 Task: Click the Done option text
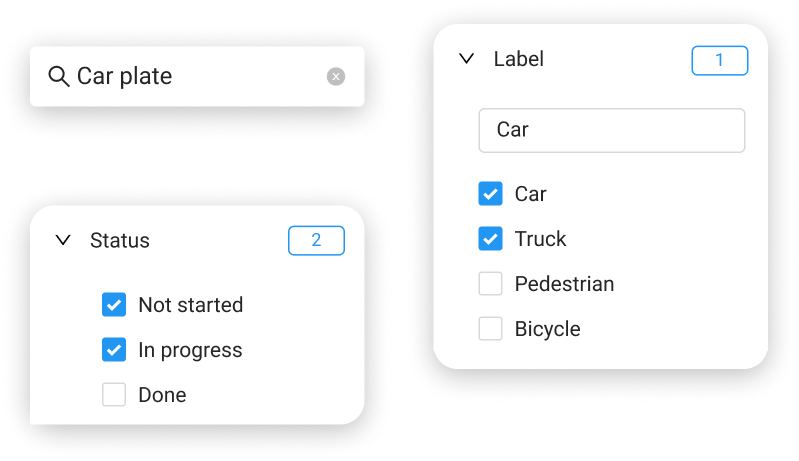point(162,395)
